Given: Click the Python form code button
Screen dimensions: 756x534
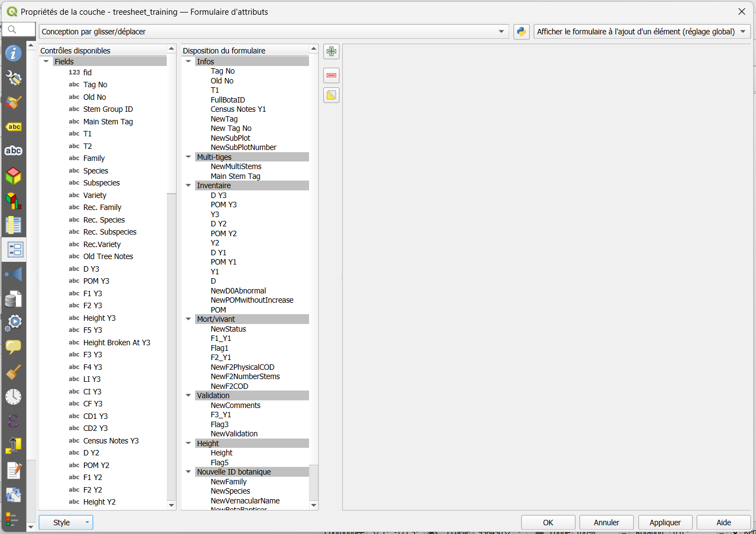Looking at the screenshot, I should pyautogui.click(x=522, y=32).
